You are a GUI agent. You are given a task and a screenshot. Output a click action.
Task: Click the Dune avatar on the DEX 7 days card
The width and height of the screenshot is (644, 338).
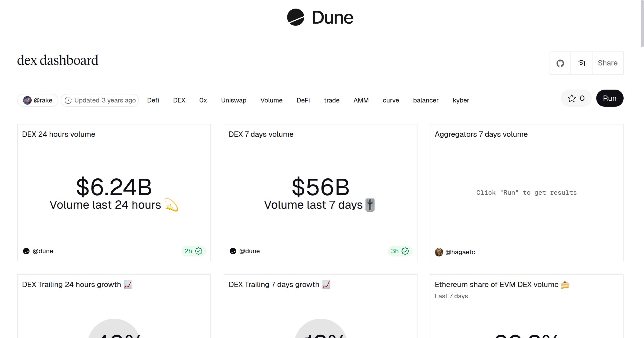(233, 251)
